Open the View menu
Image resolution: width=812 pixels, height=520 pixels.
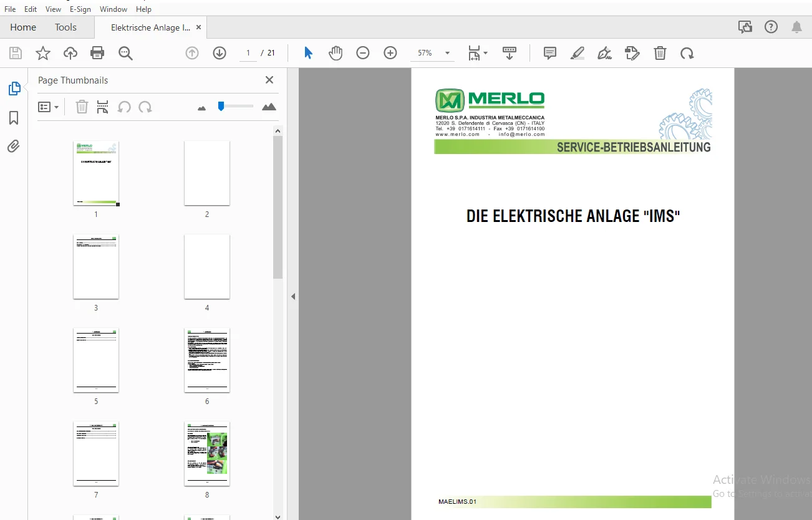(54, 9)
